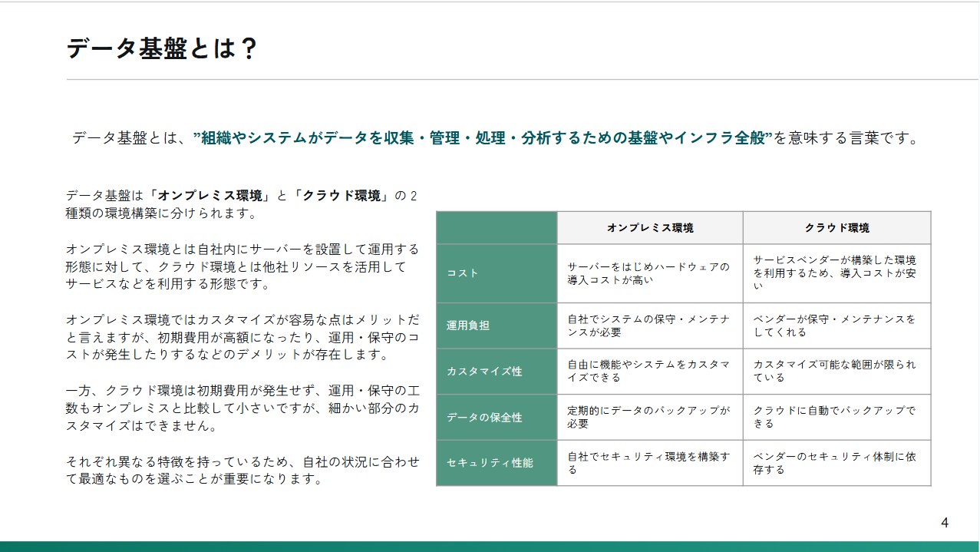
Task: Select the セキュリティ性能 row header
Action: (496, 463)
